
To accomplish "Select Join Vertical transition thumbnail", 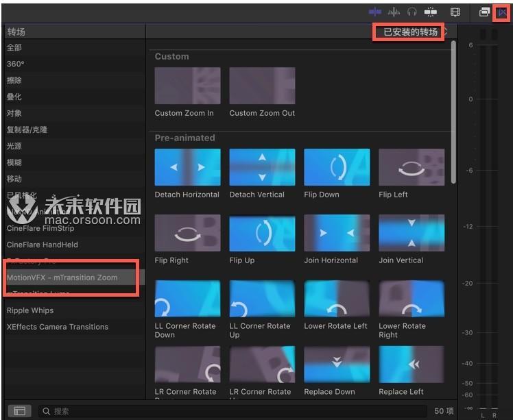I will (x=411, y=233).
